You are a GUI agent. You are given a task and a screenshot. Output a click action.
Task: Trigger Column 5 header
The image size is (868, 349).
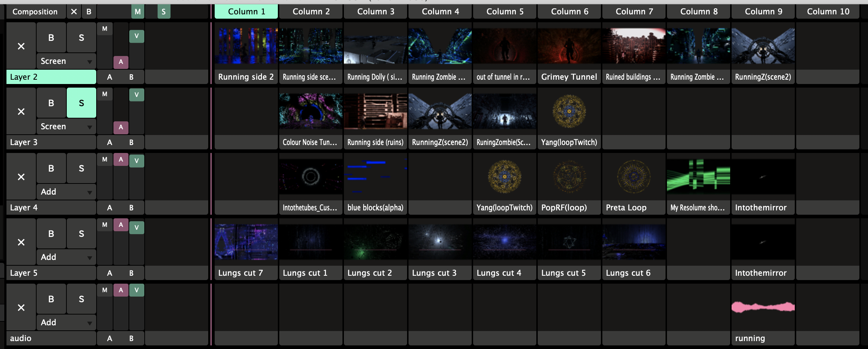(x=505, y=12)
